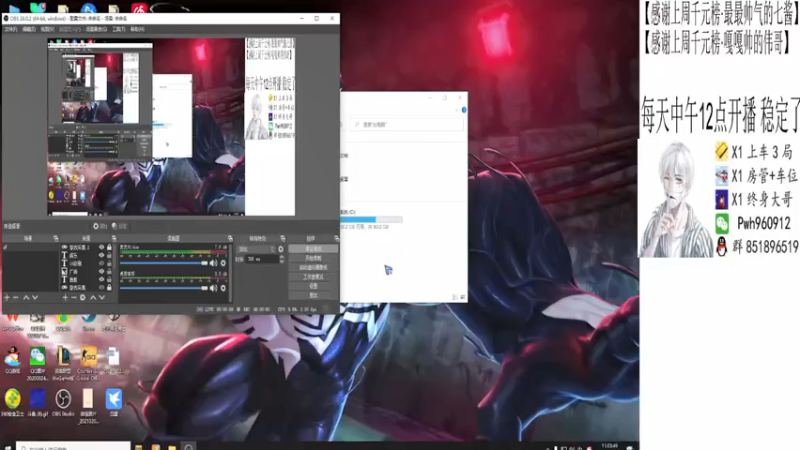Open the scene transition type dropdown
Image resolution: width=800 pixels, height=450 pixels.
click(x=256, y=249)
